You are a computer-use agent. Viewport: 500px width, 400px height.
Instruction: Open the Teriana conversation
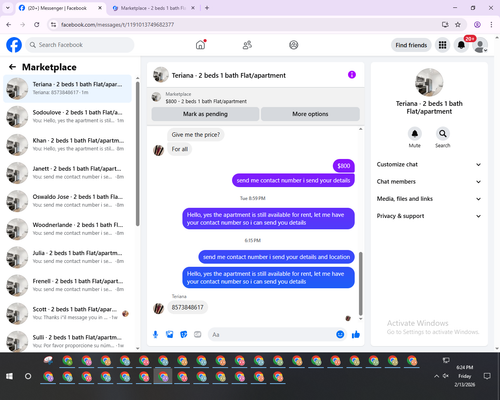67,88
